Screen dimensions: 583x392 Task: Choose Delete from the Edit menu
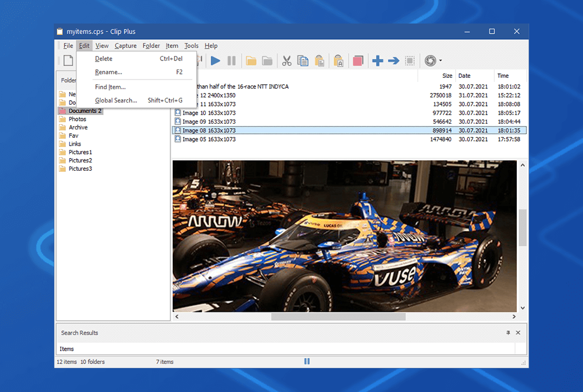(x=136, y=59)
